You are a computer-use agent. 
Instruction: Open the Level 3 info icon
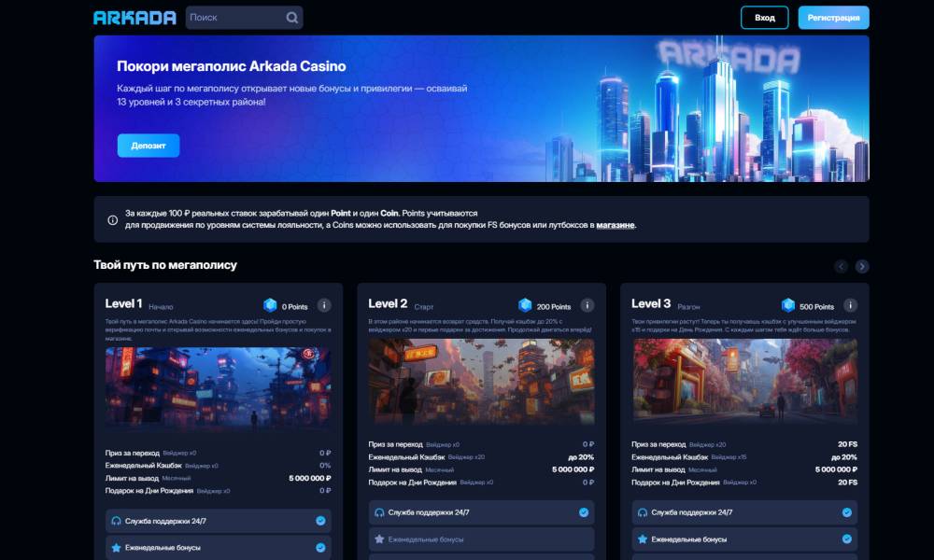tap(850, 305)
